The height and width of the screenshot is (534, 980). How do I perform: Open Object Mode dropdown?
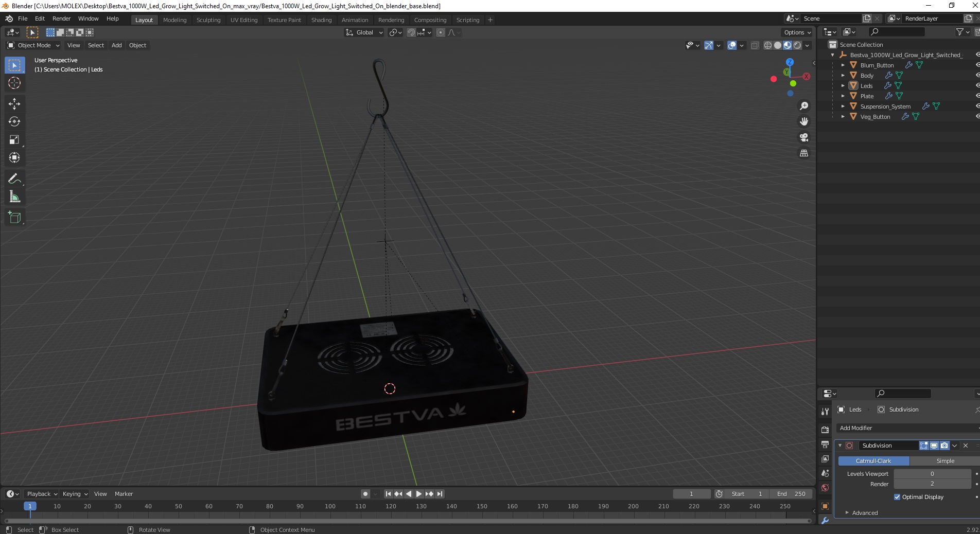[x=33, y=45]
